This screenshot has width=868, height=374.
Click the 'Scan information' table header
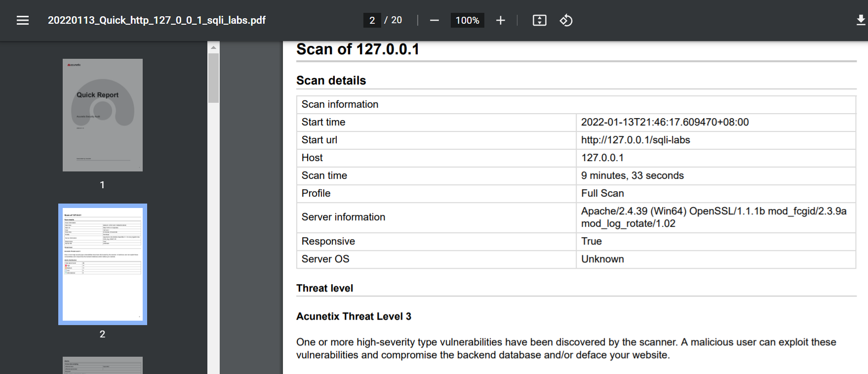tap(576, 104)
